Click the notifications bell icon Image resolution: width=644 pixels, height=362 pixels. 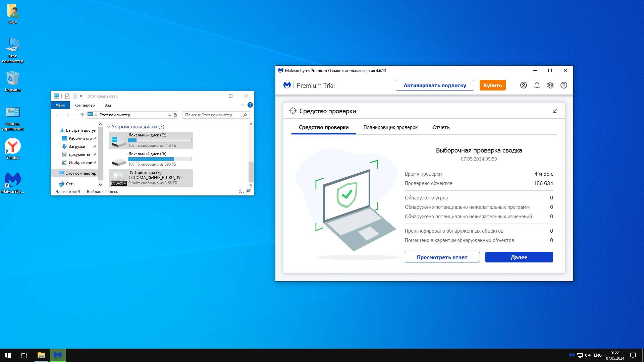(x=537, y=85)
